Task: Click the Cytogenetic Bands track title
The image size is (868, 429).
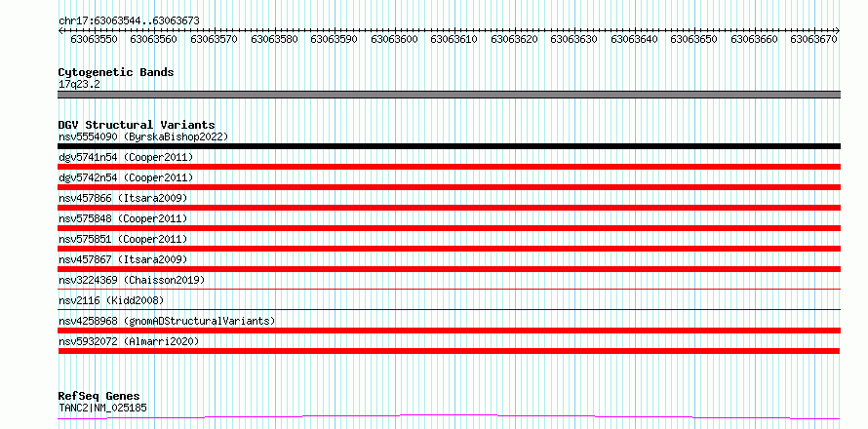Action: pyautogui.click(x=116, y=72)
